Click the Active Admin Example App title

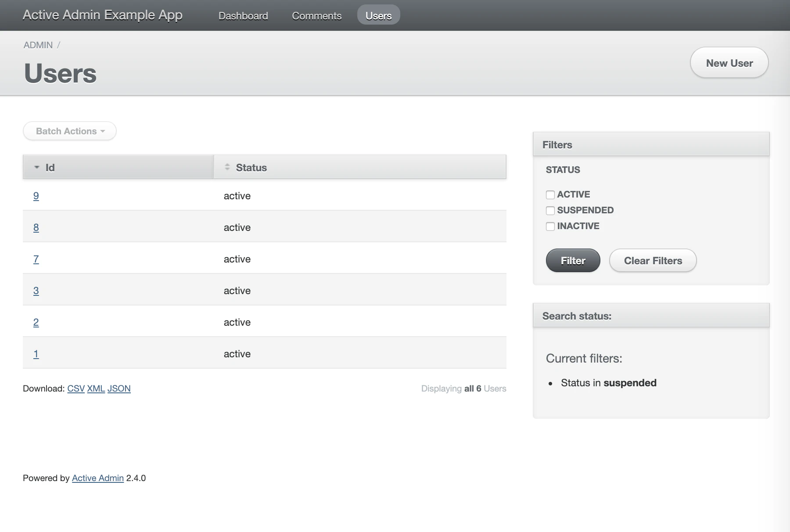pyautogui.click(x=102, y=15)
